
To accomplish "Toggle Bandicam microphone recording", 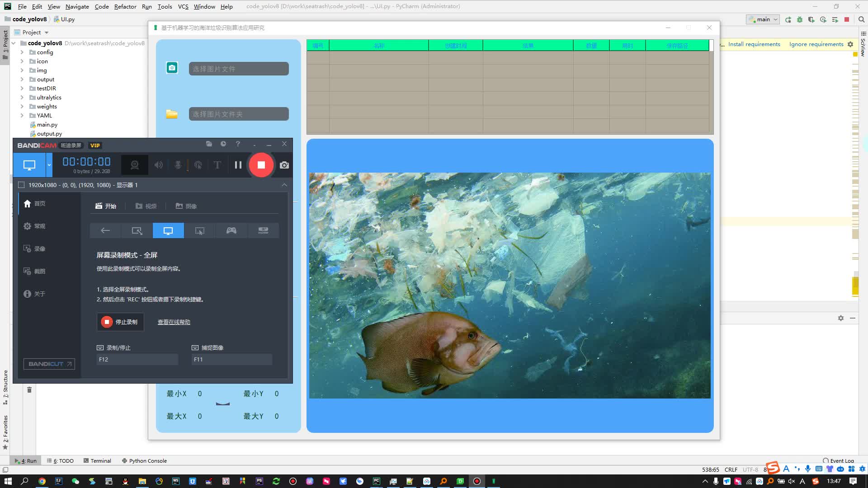I will click(178, 165).
